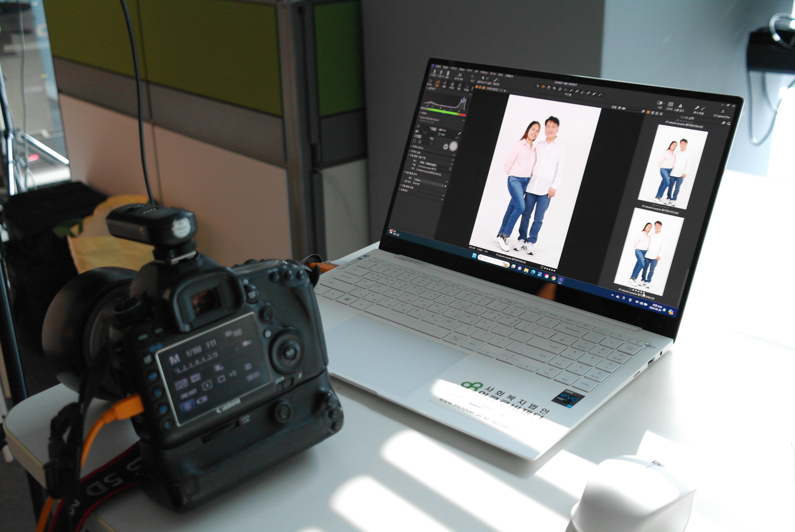Image resolution: width=795 pixels, height=532 pixels.
Task: Open Copilot icon at taskbar end
Action: click(671, 312)
